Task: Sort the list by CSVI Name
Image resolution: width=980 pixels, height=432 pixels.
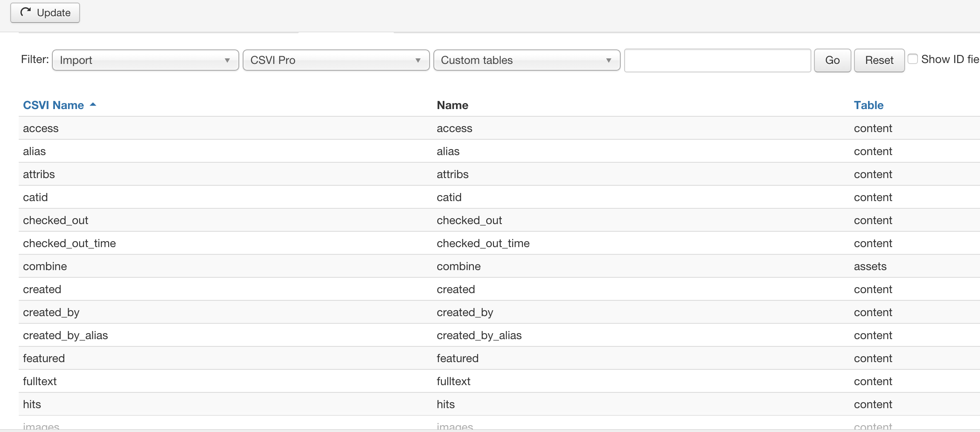Action: (53, 105)
